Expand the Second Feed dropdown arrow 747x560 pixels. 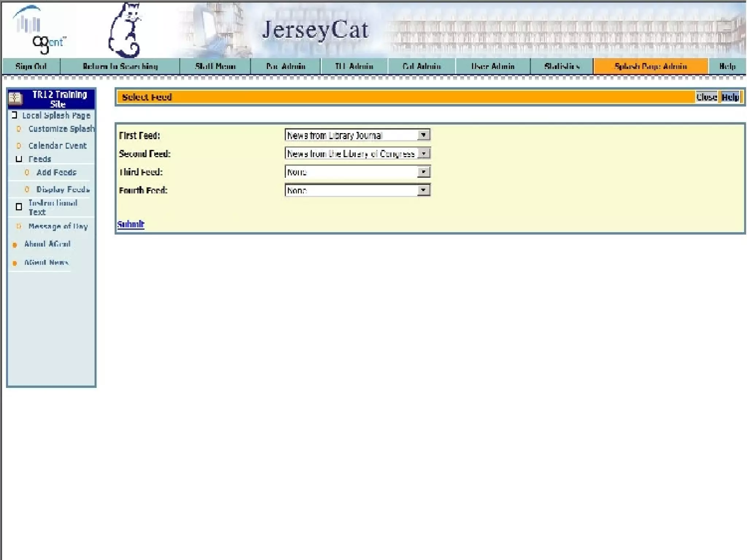[423, 153]
